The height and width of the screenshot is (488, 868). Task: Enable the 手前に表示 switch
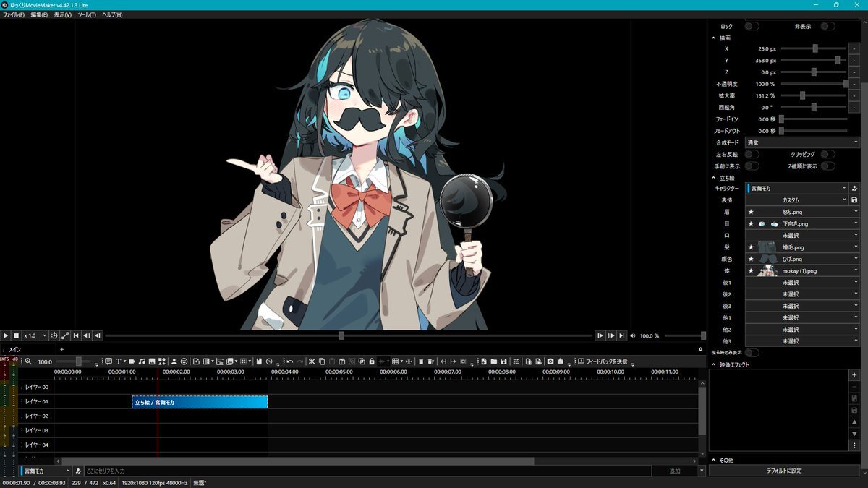coord(752,166)
